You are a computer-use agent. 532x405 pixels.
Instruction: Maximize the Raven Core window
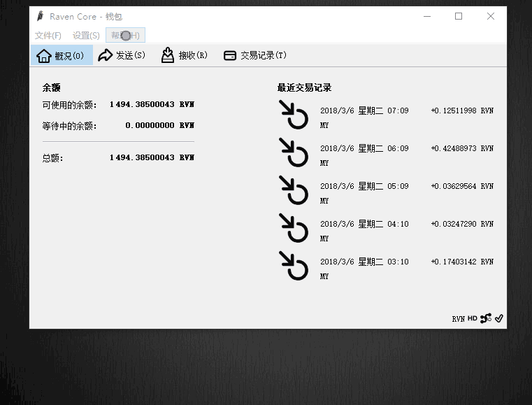459,16
